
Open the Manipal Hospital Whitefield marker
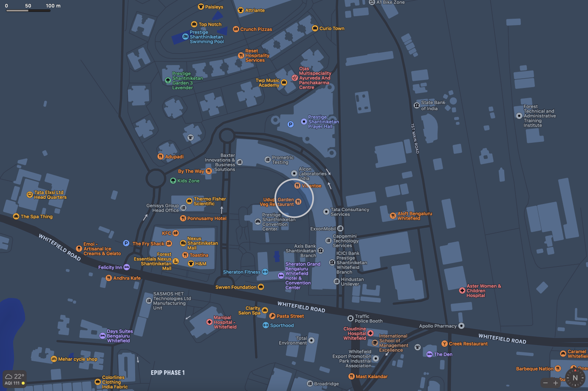coord(209,322)
